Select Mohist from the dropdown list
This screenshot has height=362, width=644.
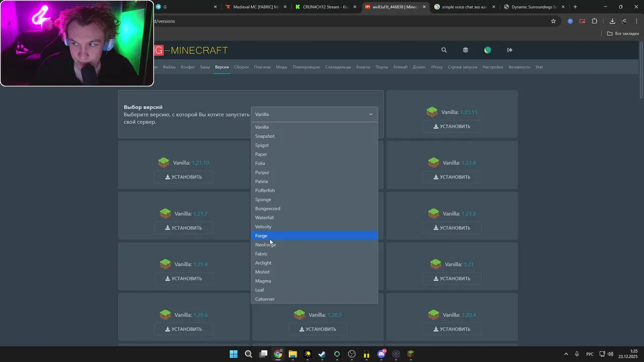click(x=314, y=272)
